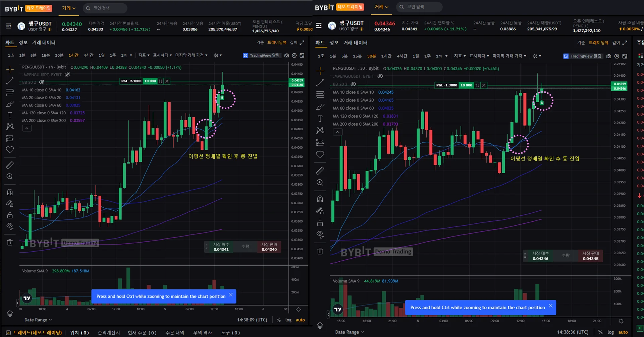This screenshot has height=337, width=644.
Task: Open 현재 주문 tab at bottom
Action: 142,332
